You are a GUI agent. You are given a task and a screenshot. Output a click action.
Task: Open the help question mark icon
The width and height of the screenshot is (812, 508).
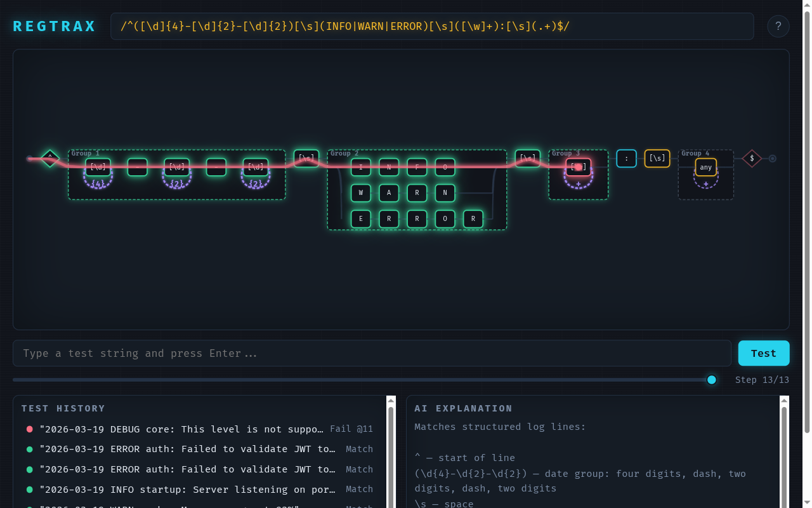778,26
